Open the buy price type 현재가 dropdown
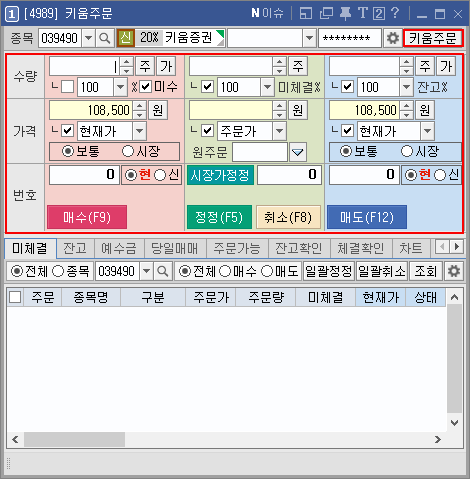 pyautogui.click(x=139, y=131)
